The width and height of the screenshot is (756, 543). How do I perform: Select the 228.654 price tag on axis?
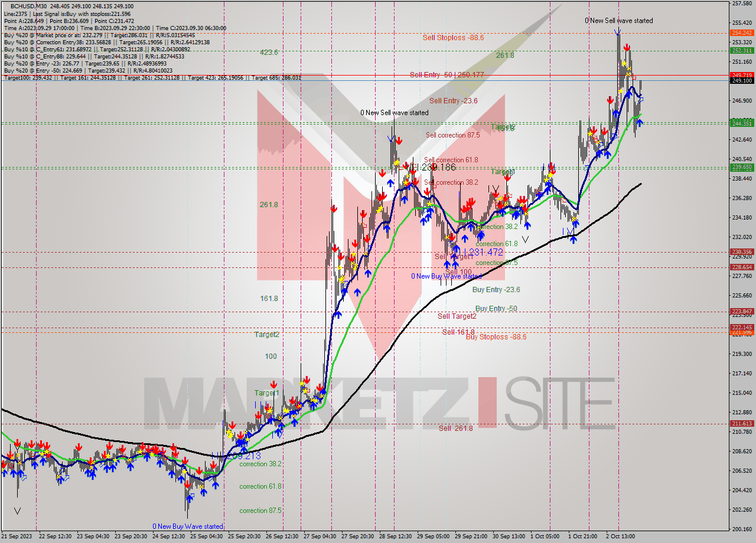coord(742,267)
